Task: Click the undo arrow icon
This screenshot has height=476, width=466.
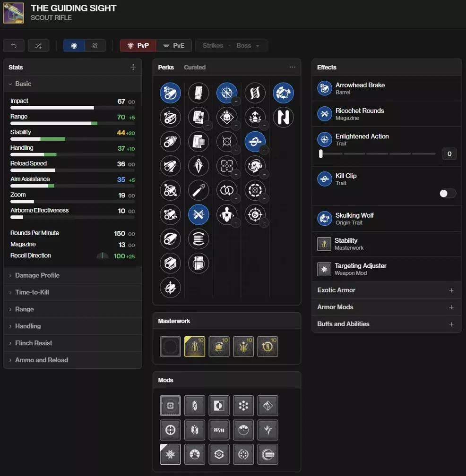Action: tap(14, 46)
